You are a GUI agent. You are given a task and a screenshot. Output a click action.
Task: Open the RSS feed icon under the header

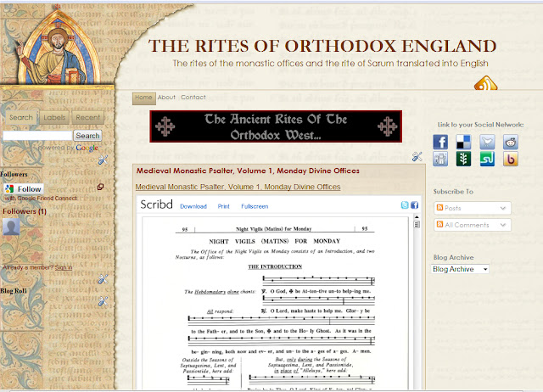click(485, 83)
